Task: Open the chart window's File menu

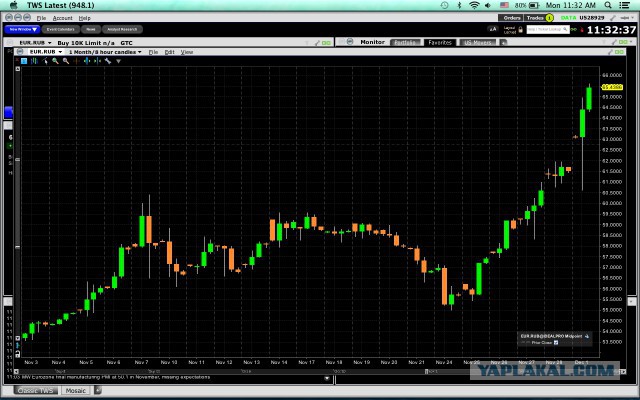Action: [153, 52]
